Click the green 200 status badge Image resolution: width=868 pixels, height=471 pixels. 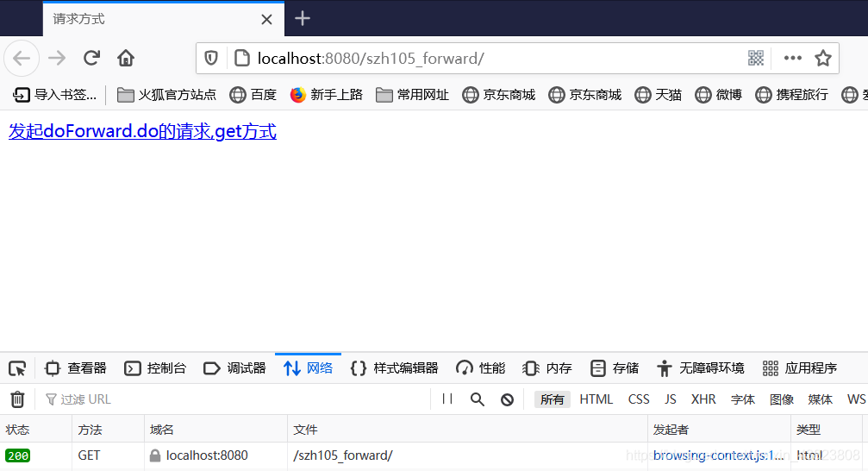[18, 455]
